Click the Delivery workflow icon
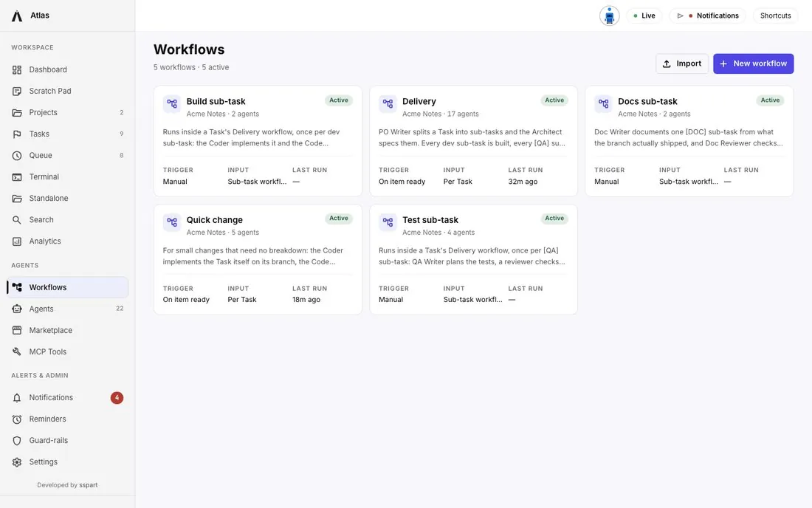Viewport: 812px width, 508px height. tap(388, 103)
